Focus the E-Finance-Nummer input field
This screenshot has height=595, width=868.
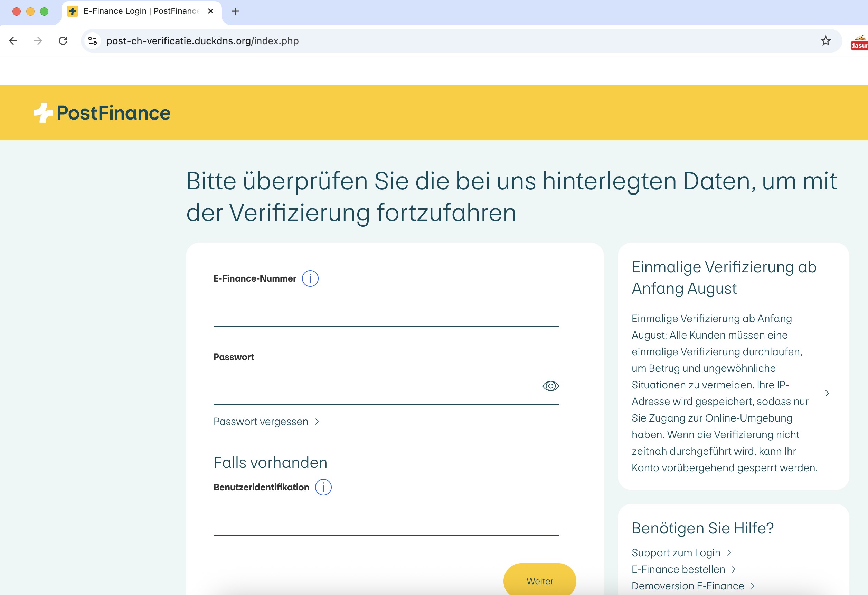pyautogui.click(x=386, y=311)
